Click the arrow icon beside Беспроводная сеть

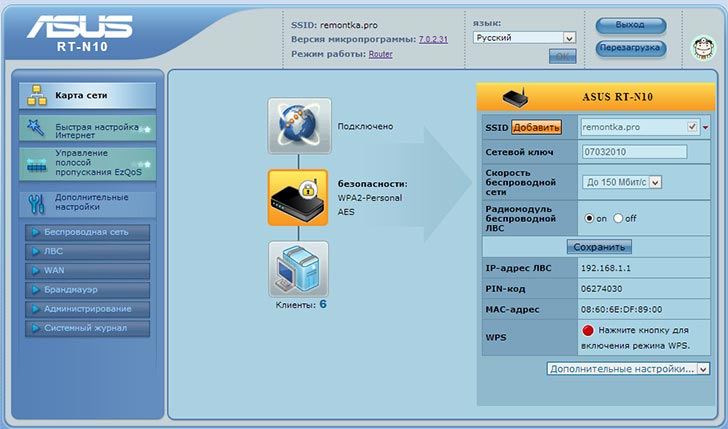click(36, 232)
